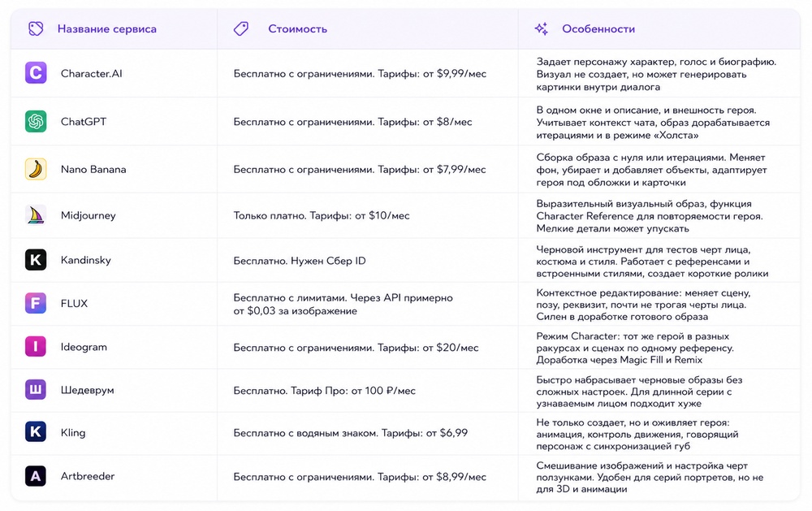
Task: Select the Kling dark blue K icon
Action: [36, 431]
